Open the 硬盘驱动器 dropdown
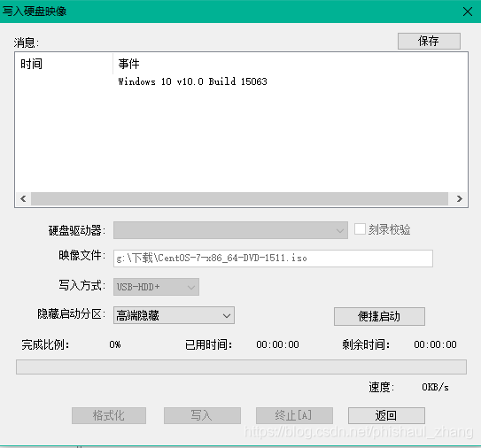481x448 pixels. [230, 230]
